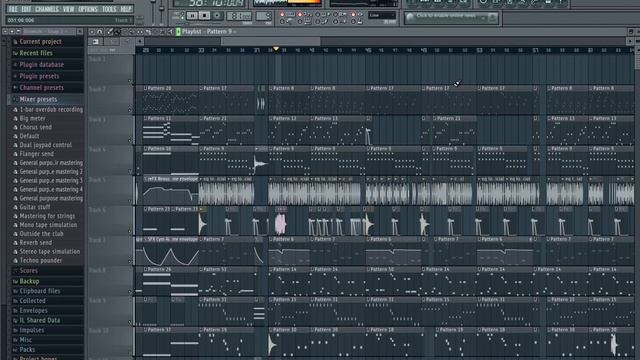
Task: Toggle mute switch on the Pattern 23 track
Action: [130, 231]
